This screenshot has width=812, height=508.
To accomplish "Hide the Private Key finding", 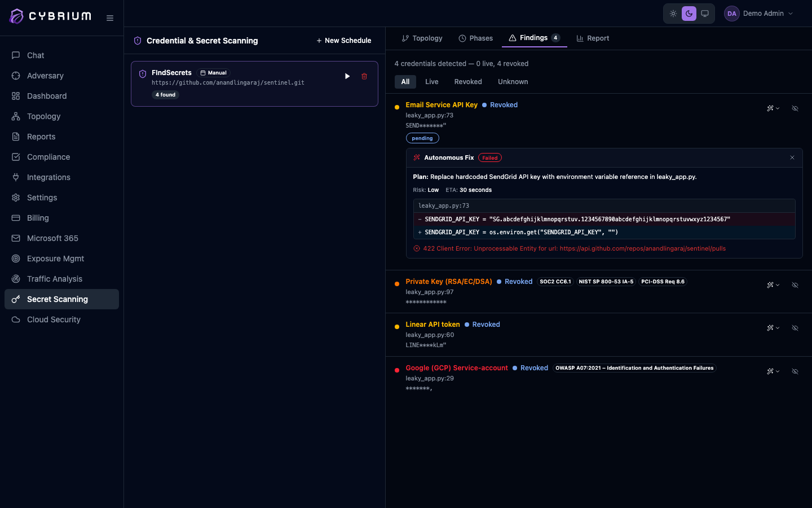I will (x=795, y=285).
